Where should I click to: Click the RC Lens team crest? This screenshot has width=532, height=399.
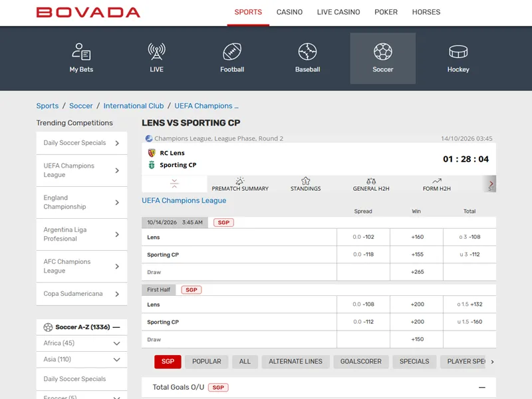[x=152, y=153]
